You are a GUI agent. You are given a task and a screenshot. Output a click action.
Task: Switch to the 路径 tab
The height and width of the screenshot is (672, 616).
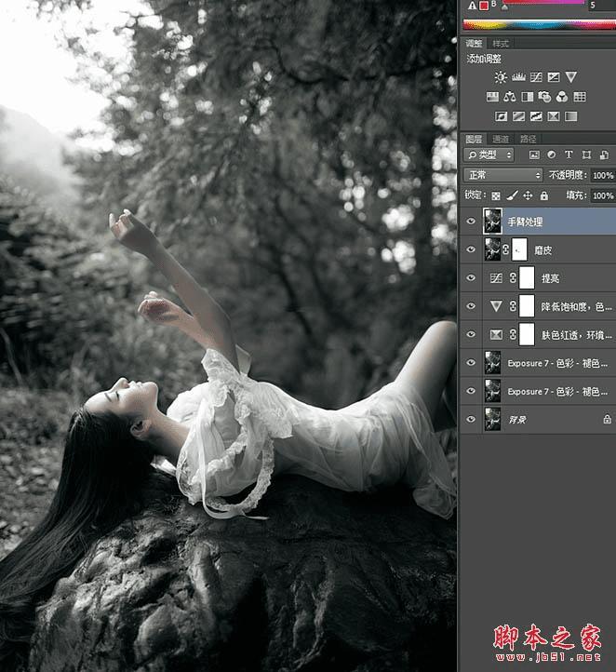(528, 139)
